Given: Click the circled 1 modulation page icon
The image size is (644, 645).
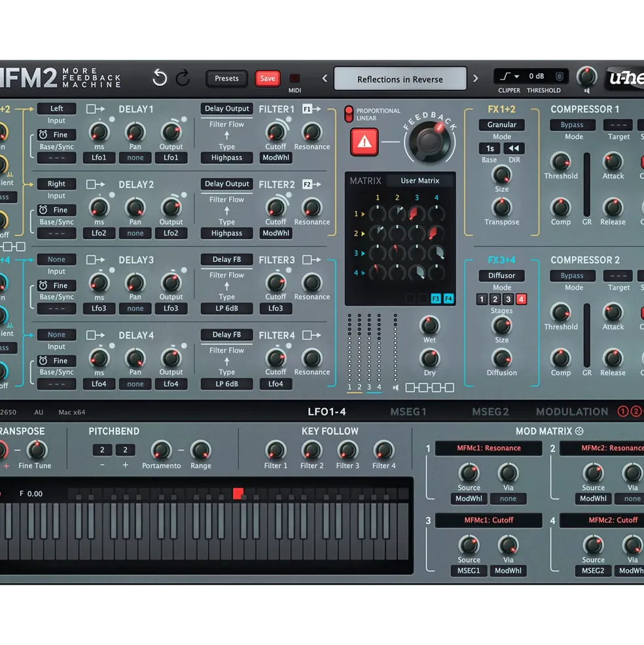Looking at the screenshot, I should [x=622, y=411].
